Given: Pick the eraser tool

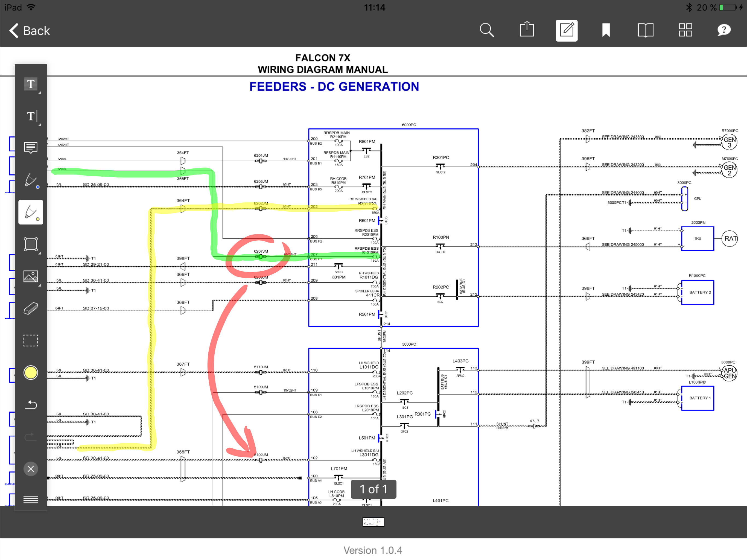Looking at the screenshot, I should pos(31,308).
